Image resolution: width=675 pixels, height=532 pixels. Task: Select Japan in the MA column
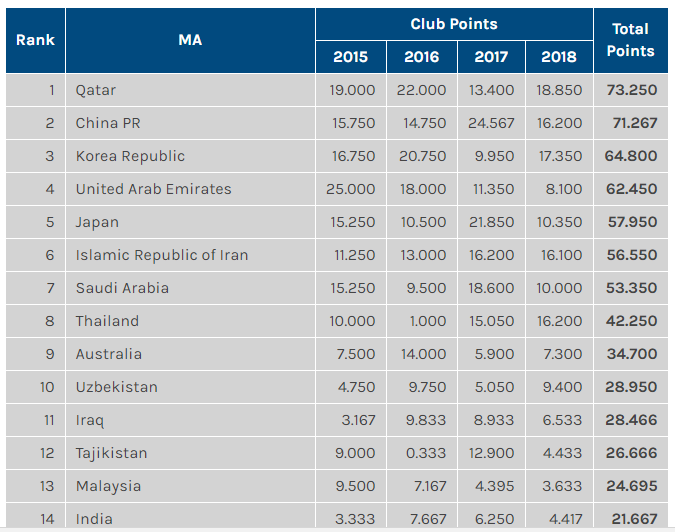click(x=97, y=222)
